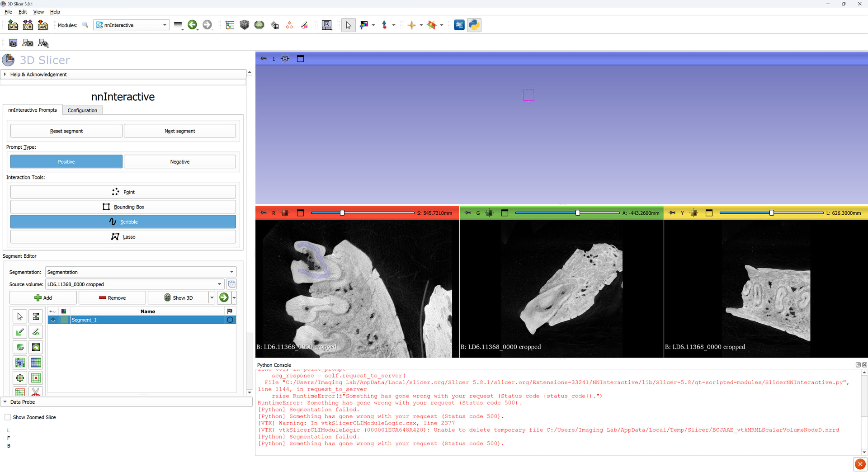
Task: Toggle the Python console icon
Action: [474, 25]
